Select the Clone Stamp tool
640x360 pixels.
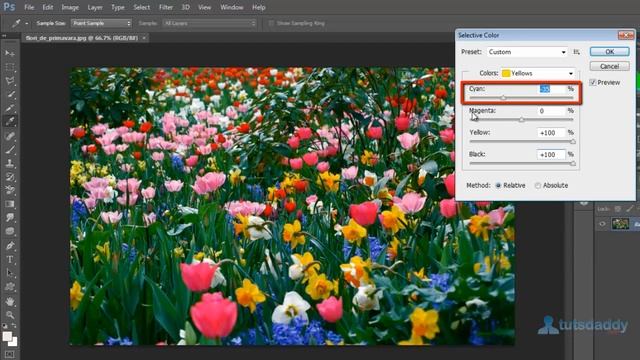(10, 163)
